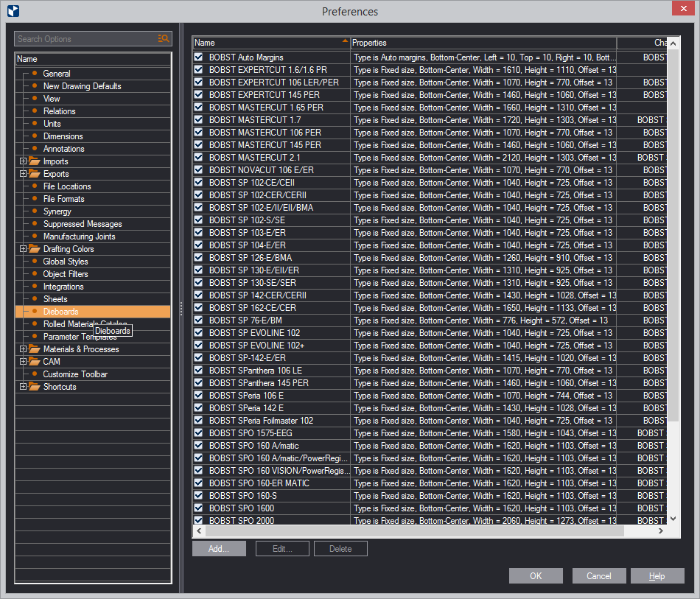The width and height of the screenshot is (700, 599).
Task: Open Help from the dialog
Action: pos(657,575)
